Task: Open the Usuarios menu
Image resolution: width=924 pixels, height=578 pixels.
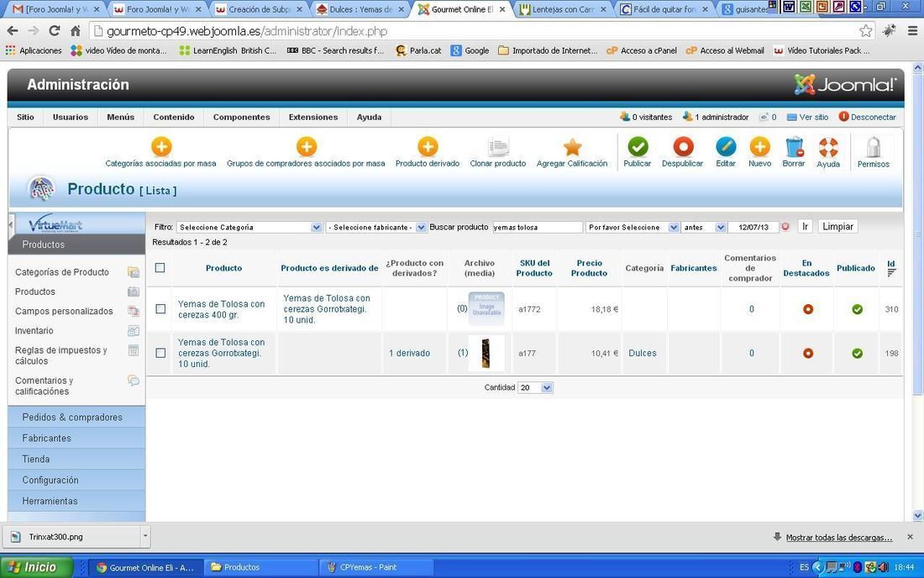Action: (x=70, y=118)
